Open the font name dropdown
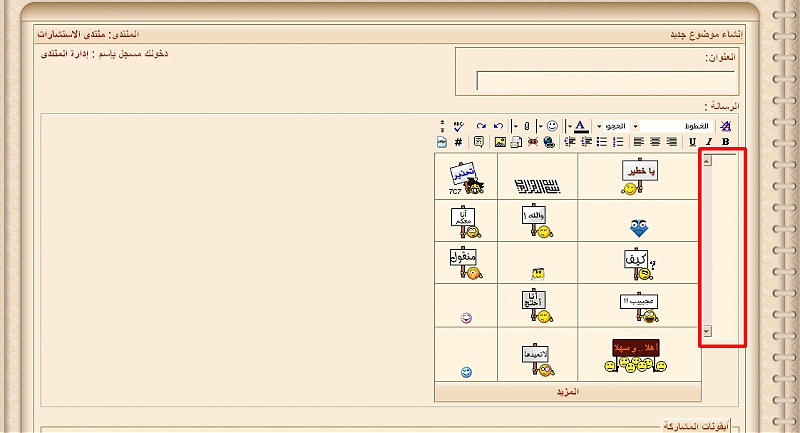The width and height of the screenshot is (800, 433). pyautogui.click(x=675, y=126)
